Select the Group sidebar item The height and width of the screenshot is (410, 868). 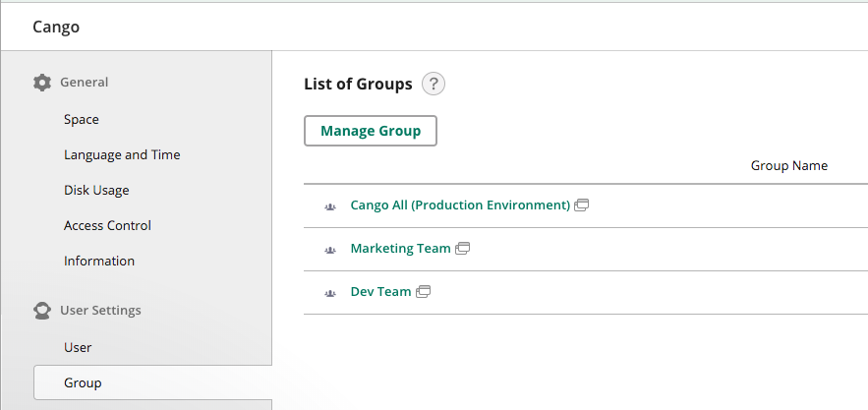coord(152,382)
